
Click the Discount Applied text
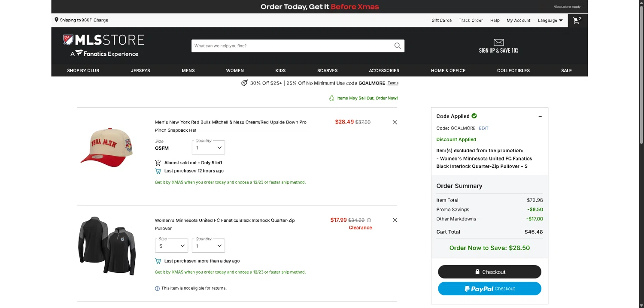point(456,139)
